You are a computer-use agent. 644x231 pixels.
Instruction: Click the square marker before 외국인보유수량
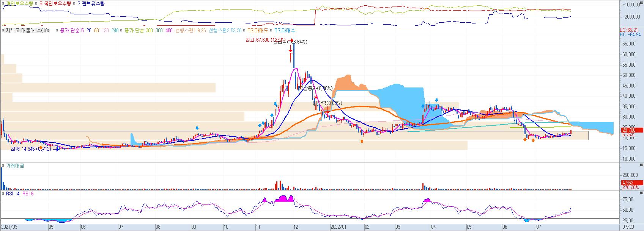point(37,3)
